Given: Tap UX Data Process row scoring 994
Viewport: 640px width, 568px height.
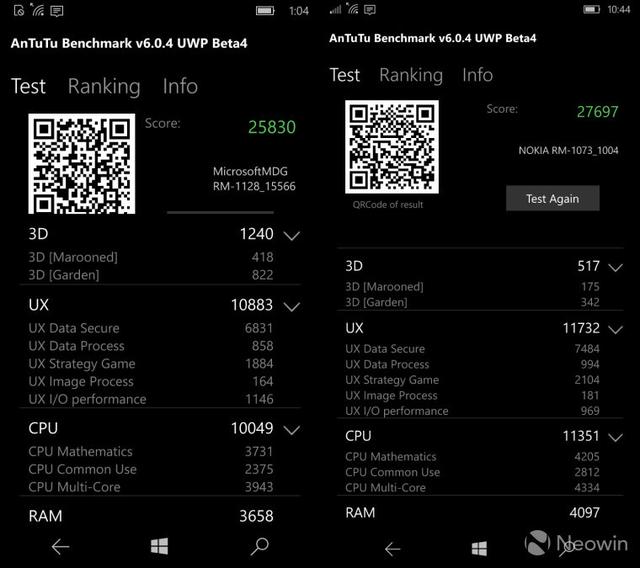Looking at the screenshot, I should (x=473, y=364).
